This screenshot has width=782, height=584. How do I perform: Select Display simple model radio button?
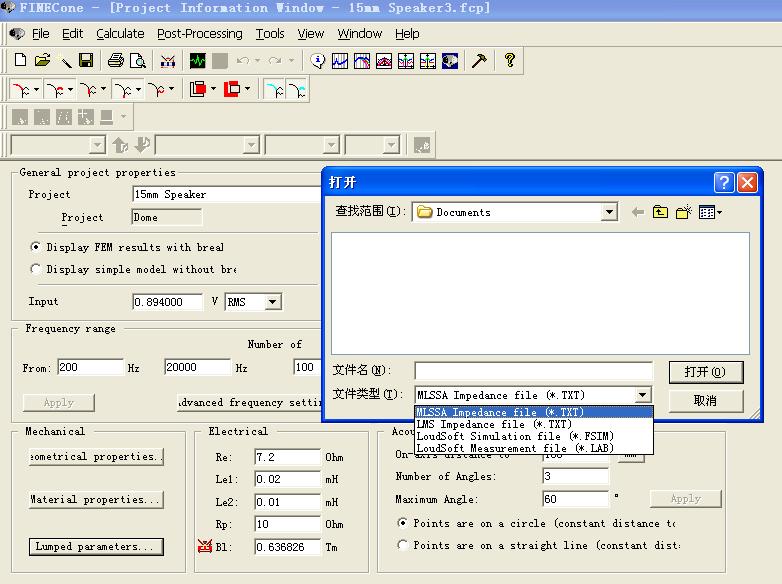click(37, 269)
